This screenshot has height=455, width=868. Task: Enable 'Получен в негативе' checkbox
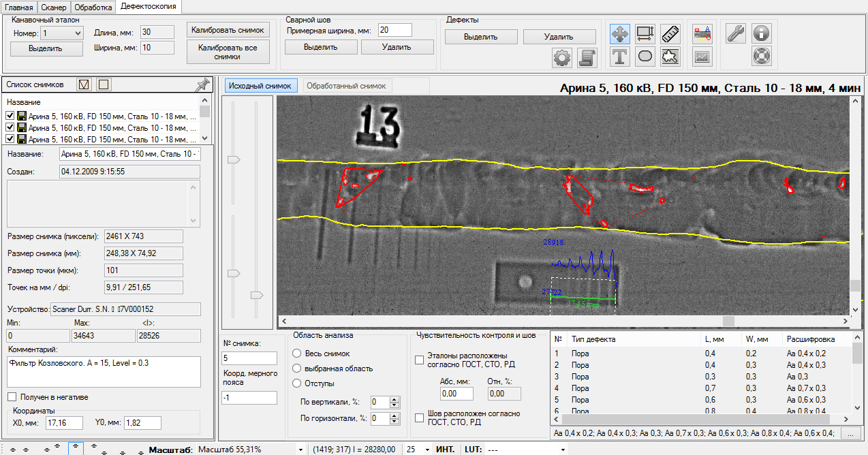(x=12, y=397)
